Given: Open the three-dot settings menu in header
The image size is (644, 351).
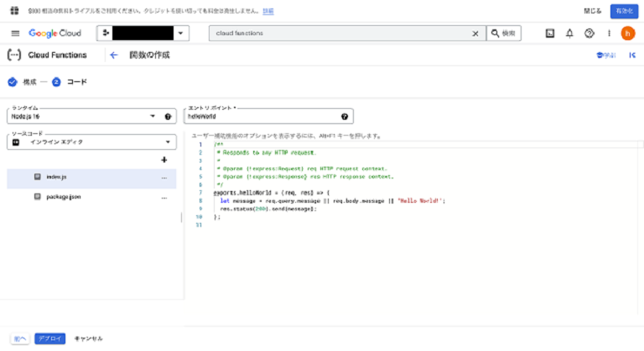Looking at the screenshot, I should [x=608, y=34].
